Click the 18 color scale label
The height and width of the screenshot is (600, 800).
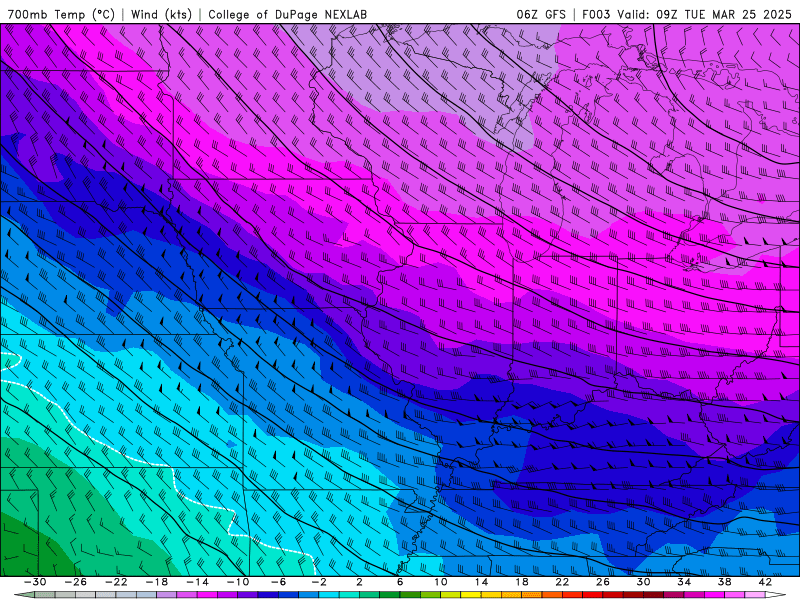coord(521,582)
